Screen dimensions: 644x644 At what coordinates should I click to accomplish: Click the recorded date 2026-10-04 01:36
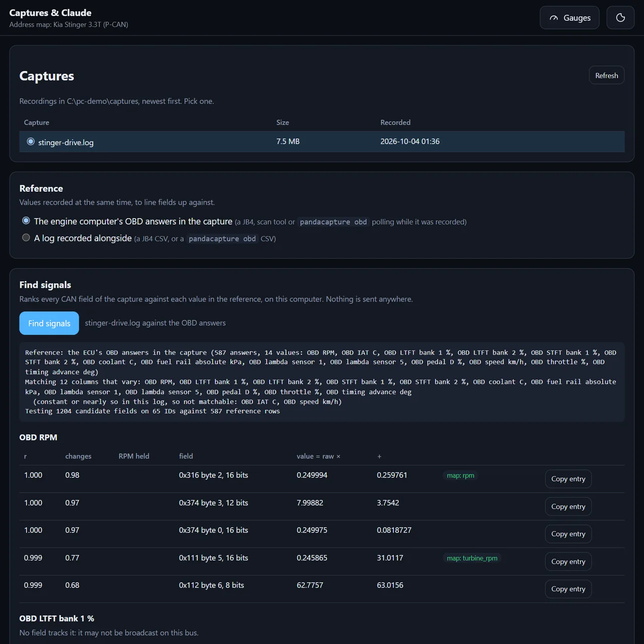[410, 141]
